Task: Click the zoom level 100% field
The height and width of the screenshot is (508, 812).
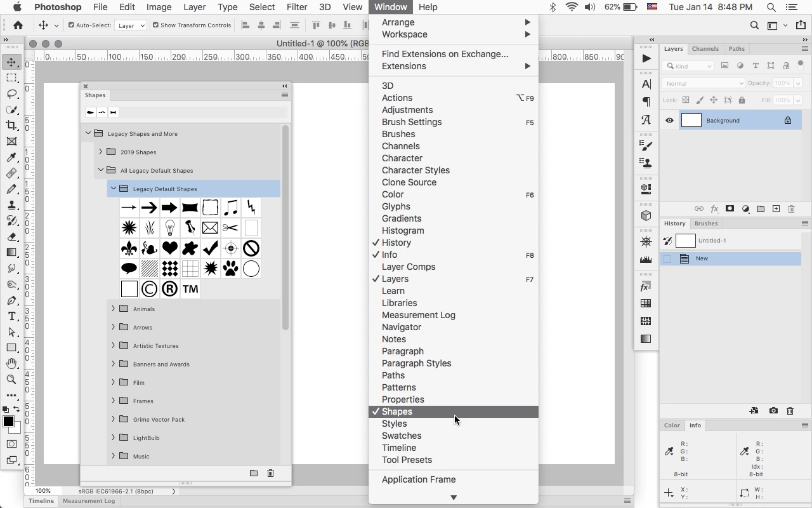Action: [x=43, y=491]
